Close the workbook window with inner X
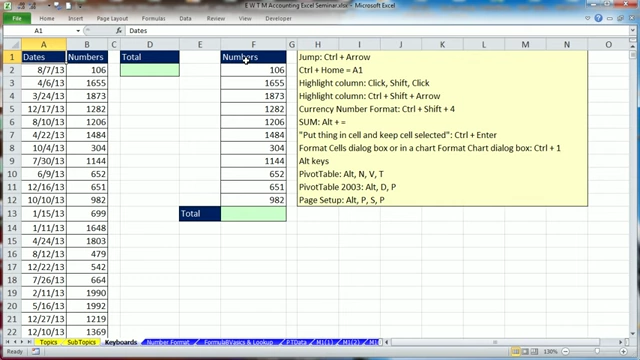 tap(631, 18)
